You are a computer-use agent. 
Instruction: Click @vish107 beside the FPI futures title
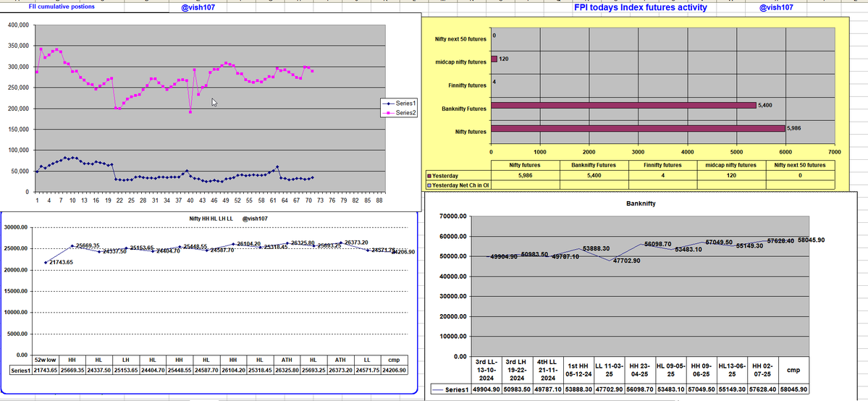coord(775,7)
